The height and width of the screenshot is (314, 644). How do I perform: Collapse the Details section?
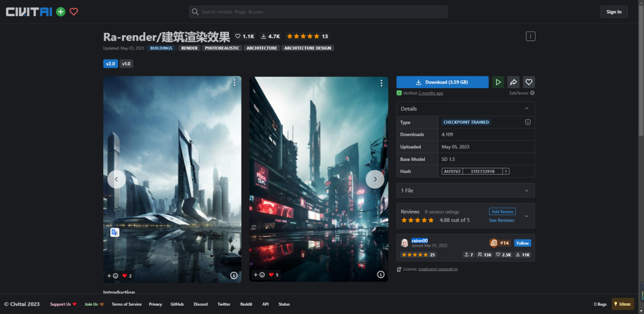point(527,109)
